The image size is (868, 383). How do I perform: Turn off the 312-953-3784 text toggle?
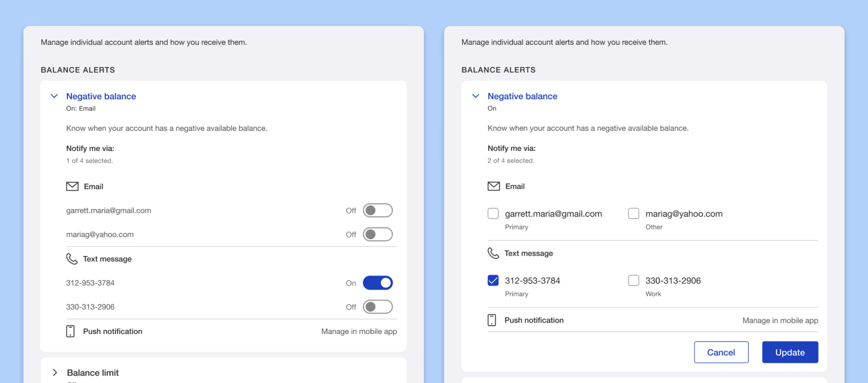coord(377,283)
